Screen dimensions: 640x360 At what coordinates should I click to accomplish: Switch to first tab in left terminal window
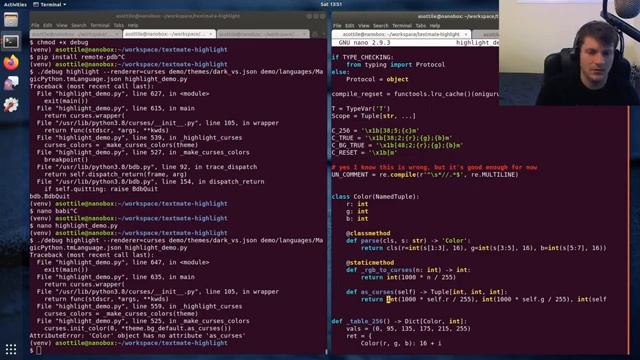(76, 34)
